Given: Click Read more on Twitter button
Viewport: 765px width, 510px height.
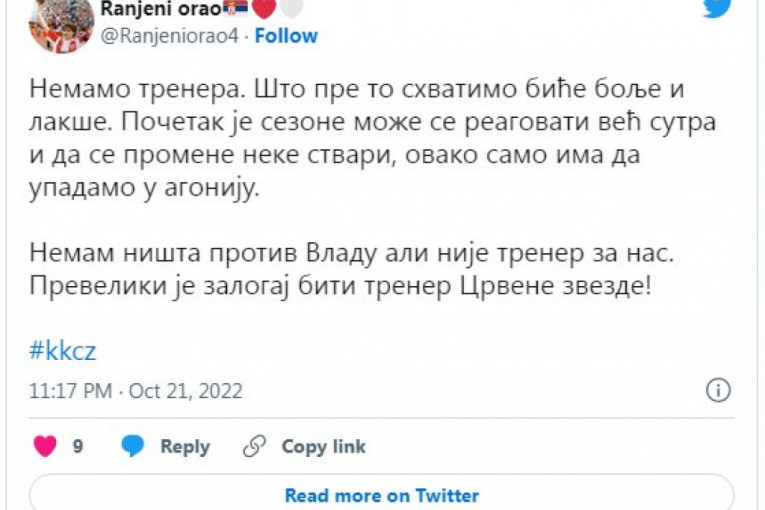Looking at the screenshot, I should 381,495.
